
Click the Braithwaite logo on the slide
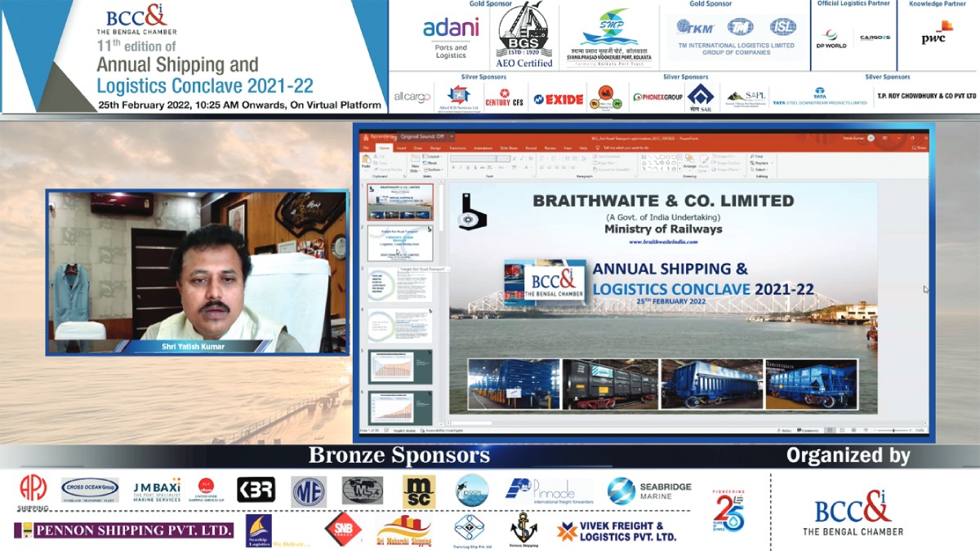pos(473,212)
